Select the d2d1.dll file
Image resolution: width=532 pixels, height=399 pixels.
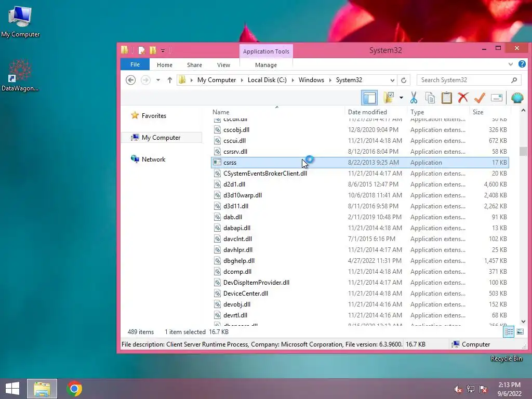click(360, 184)
